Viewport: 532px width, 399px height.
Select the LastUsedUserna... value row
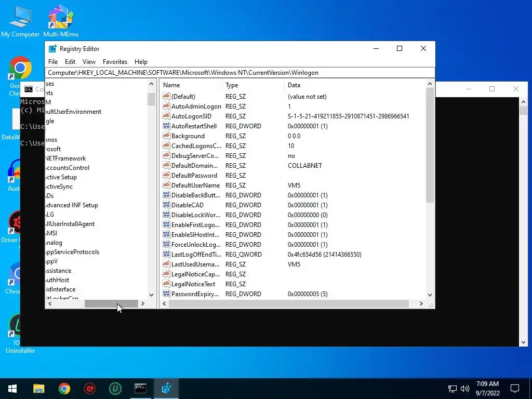[293, 264]
